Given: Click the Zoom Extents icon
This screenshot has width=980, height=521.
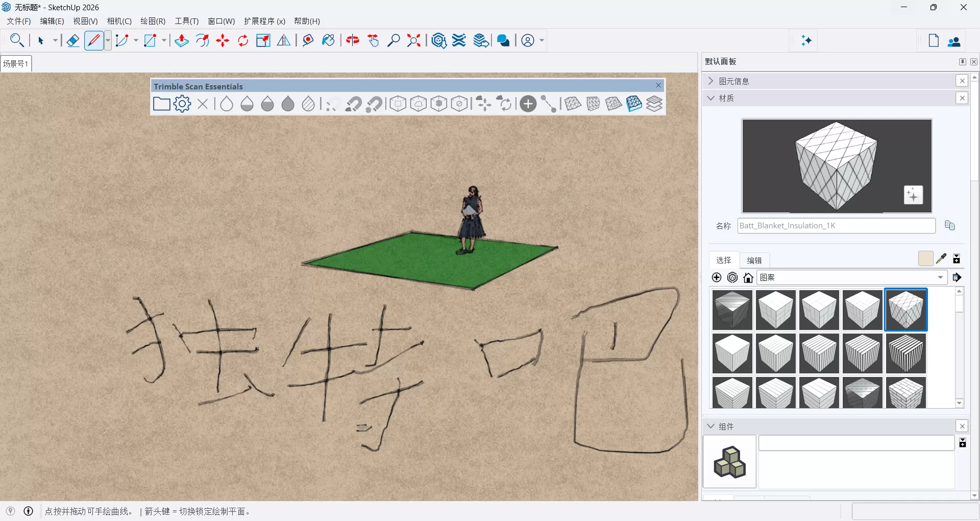Looking at the screenshot, I should click(x=413, y=40).
